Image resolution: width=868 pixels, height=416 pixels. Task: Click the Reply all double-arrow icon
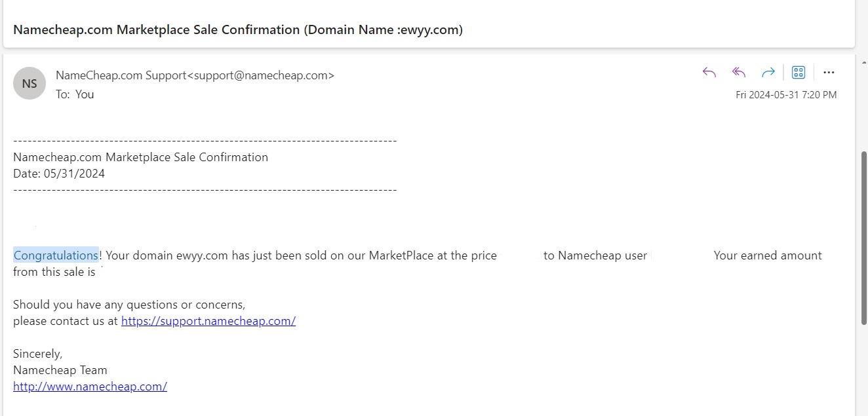[739, 72]
